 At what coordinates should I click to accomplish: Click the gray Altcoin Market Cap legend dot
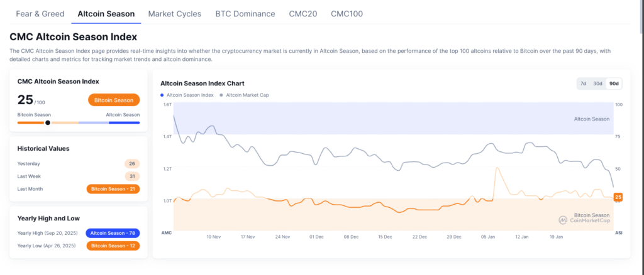point(221,95)
